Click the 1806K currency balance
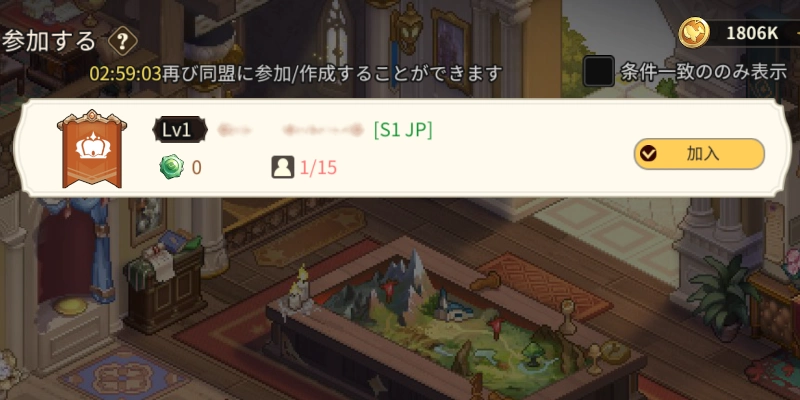Image resolution: width=800 pixels, height=400 pixels. pyautogui.click(x=752, y=33)
